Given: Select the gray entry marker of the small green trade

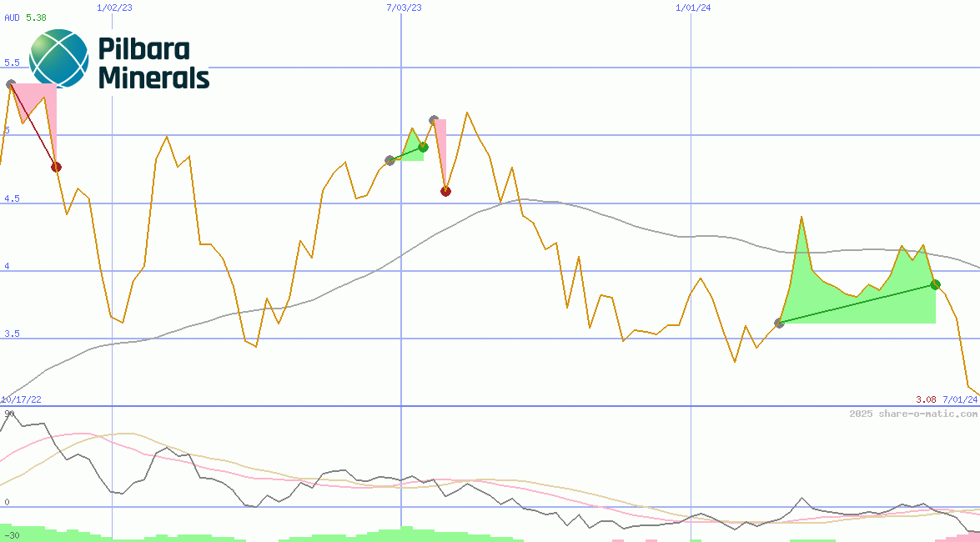Looking at the screenshot, I should [389, 160].
